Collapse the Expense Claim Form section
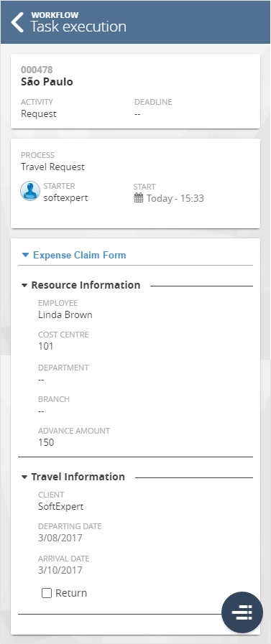This screenshot has width=271, height=644. tap(25, 255)
